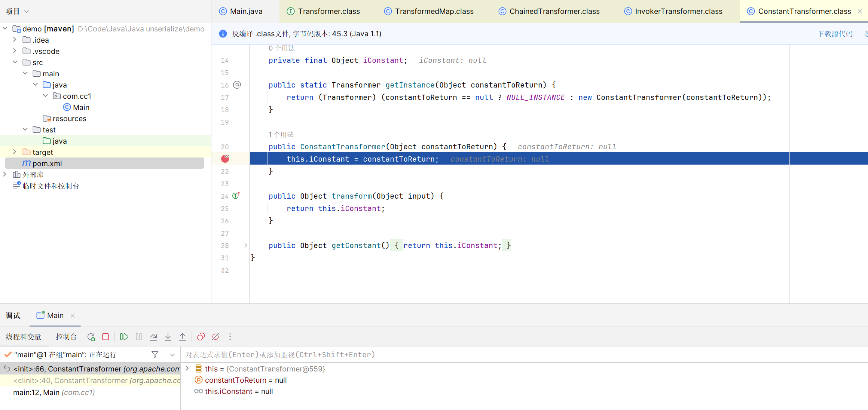Viewport: 868px width, 410px height.
Task: Open the thread selector dropdown arrow
Action: (x=172, y=355)
